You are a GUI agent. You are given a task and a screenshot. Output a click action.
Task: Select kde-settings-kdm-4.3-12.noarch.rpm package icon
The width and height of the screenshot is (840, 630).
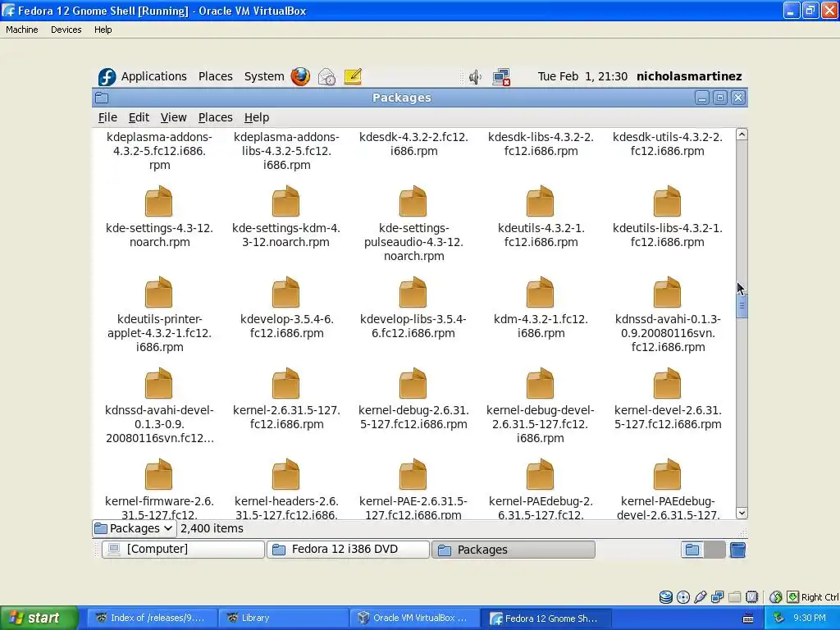coord(285,201)
